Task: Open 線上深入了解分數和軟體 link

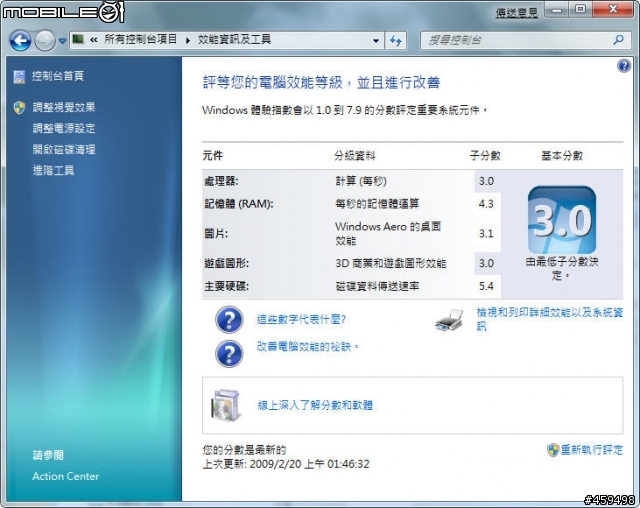Action: [315, 405]
